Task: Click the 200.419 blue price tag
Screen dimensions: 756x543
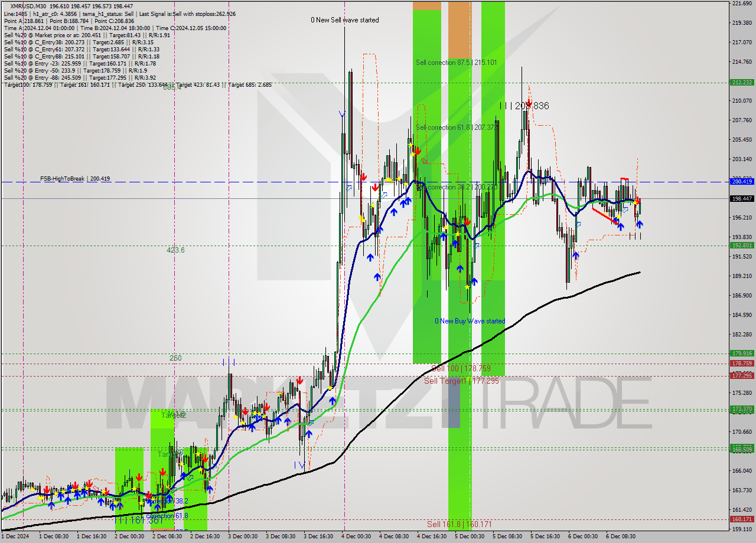Action: [742, 182]
